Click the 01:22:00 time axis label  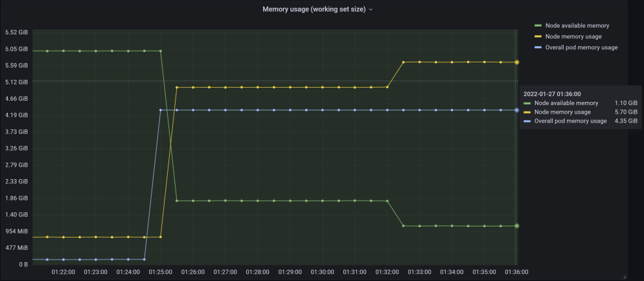tap(63, 272)
